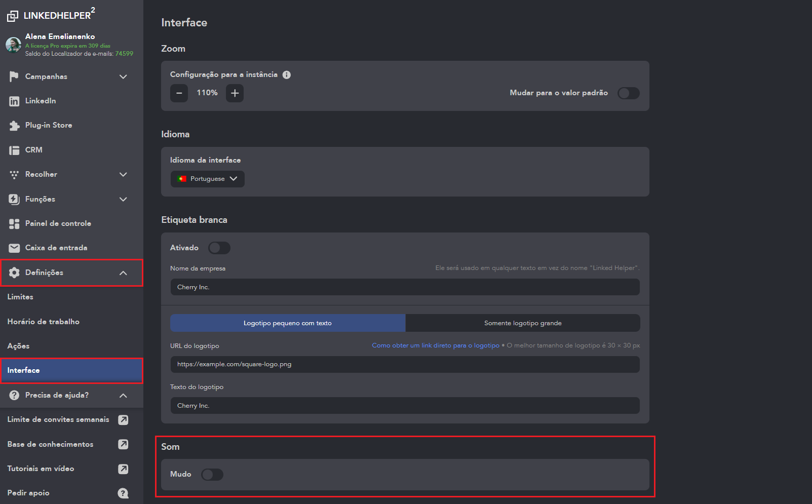
Task: Turn on the Mudo sound toggle
Action: coord(212,475)
